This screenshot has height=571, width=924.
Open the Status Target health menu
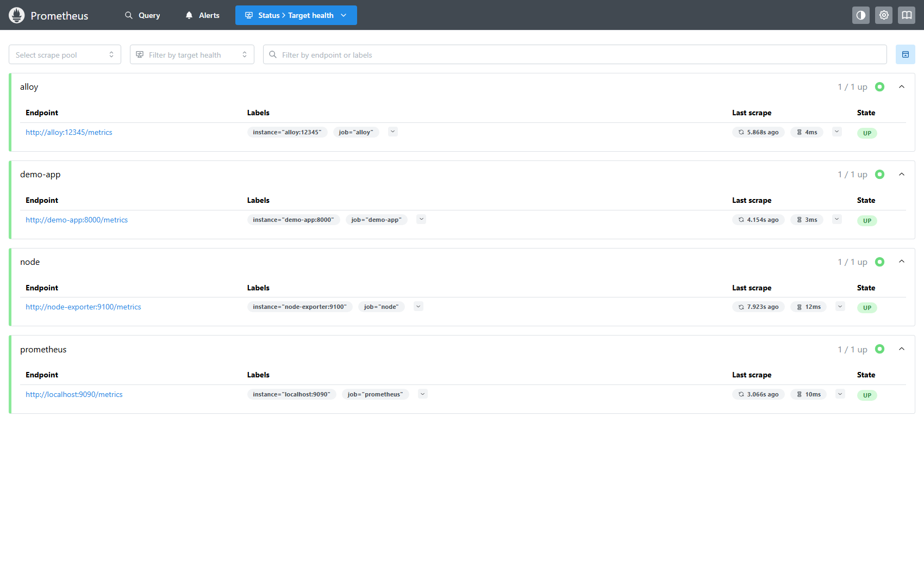point(296,15)
